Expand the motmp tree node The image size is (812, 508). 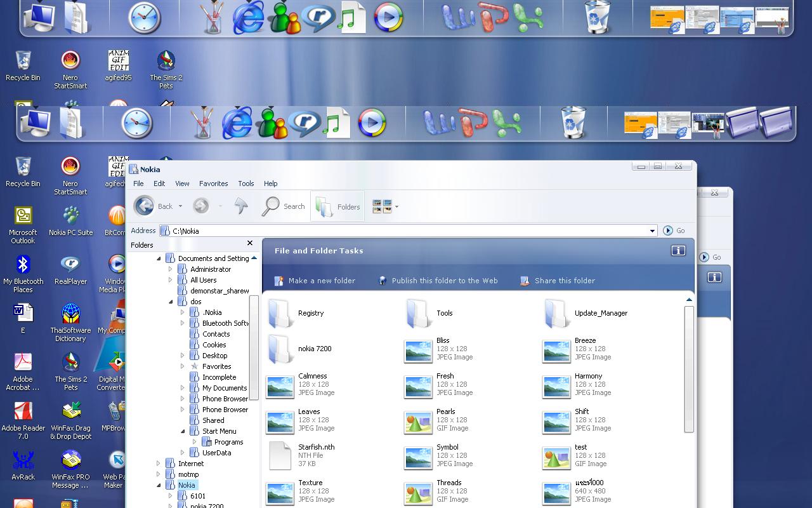coord(159,474)
